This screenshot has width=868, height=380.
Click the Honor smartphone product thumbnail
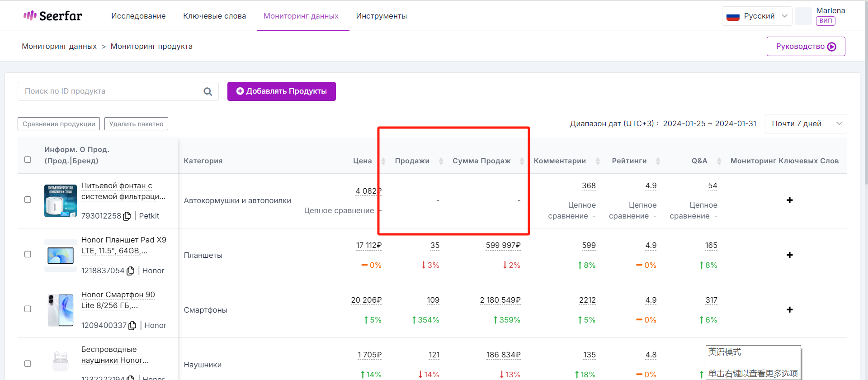[61, 310]
